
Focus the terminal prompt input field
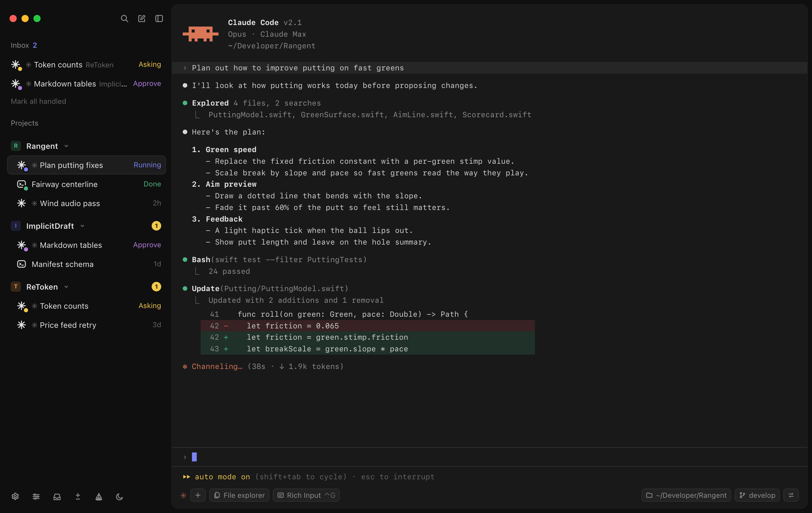pos(489,457)
